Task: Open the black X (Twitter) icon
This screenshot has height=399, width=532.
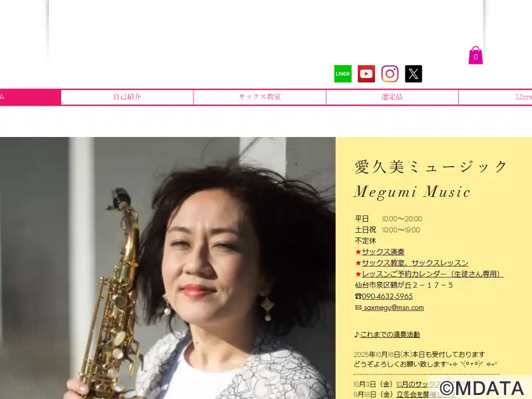Action: coord(414,74)
